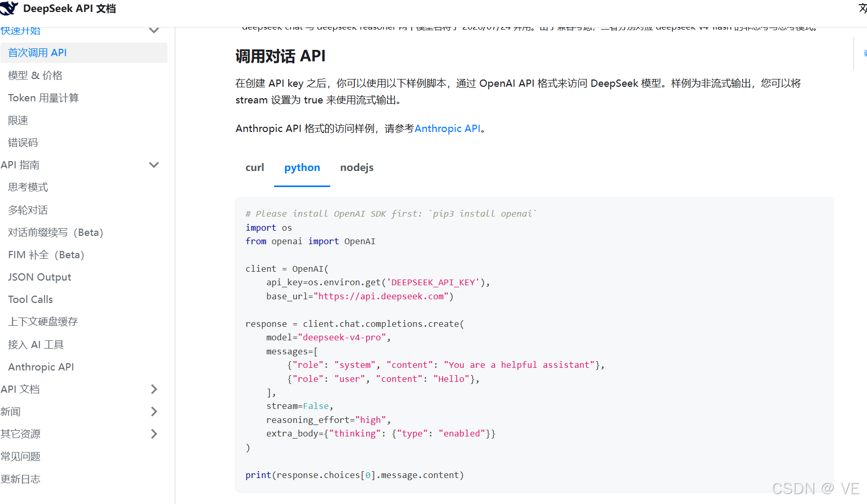Open Anthropic API sidebar item

point(41,367)
